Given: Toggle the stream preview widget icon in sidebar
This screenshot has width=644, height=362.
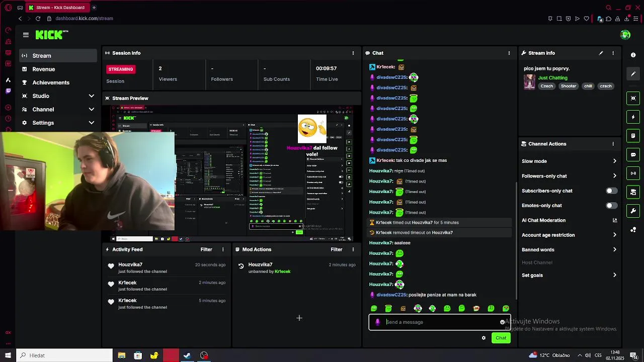Looking at the screenshot, I should pos(633,98).
